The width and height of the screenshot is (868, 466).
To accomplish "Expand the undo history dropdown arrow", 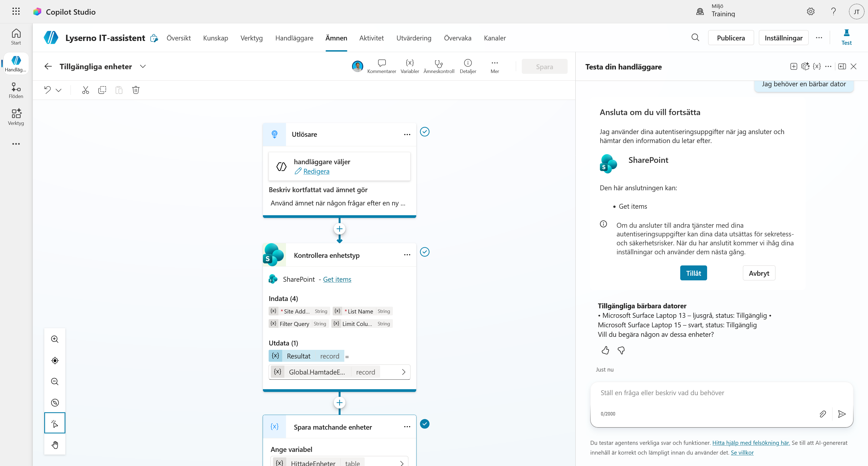I will pos(59,90).
